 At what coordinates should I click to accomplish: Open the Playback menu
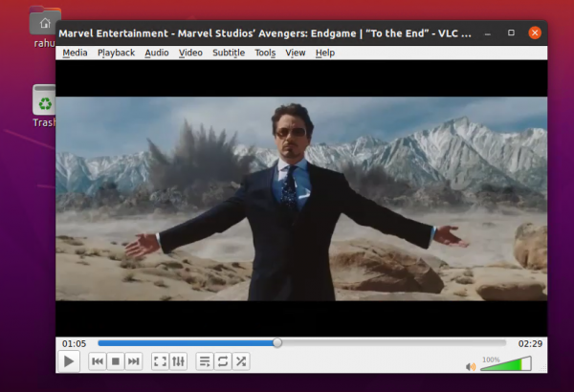[x=116, y=53]
